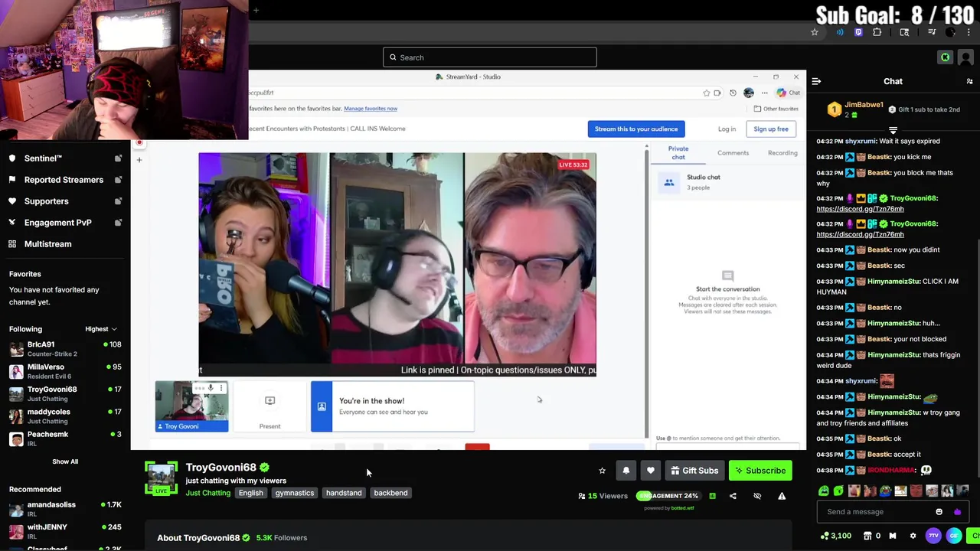
Task: Switch to Comments tab in StreamYard
Action: coord(733,153)
